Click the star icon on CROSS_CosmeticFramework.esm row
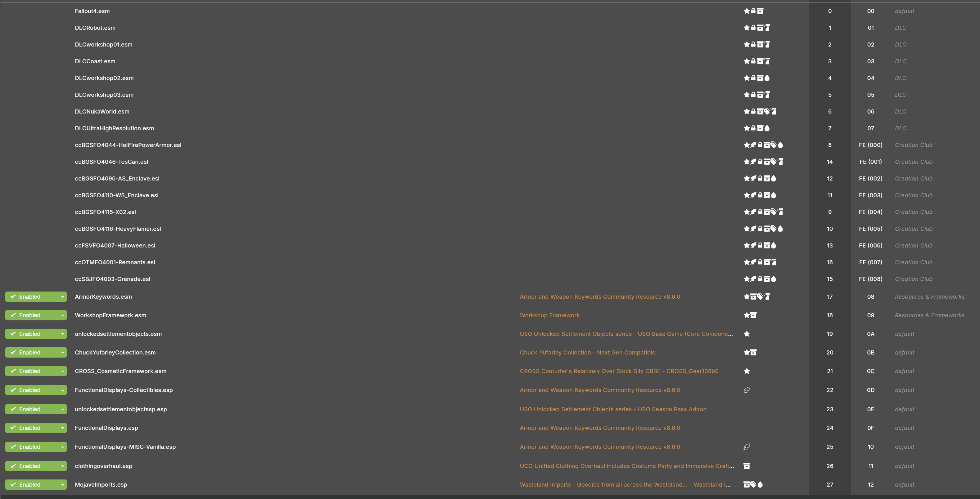980x499 pixels. (x=747, y=371)
